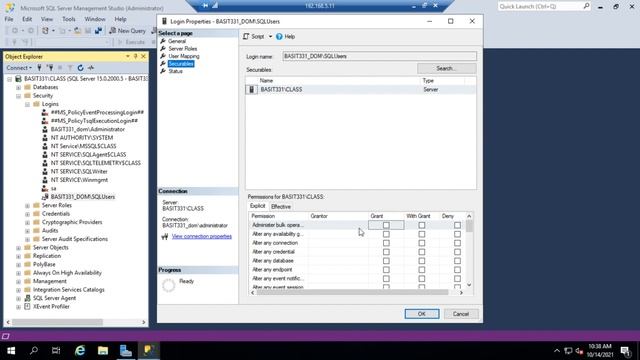Click the Server Manager taskbar icon
The width and height of the screenshot is (640, 360).
click(x=126, y=351)
